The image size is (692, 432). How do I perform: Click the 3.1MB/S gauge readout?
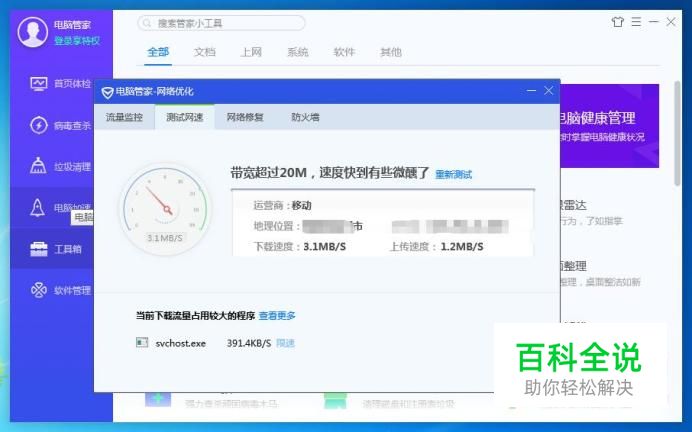point(165,238)
